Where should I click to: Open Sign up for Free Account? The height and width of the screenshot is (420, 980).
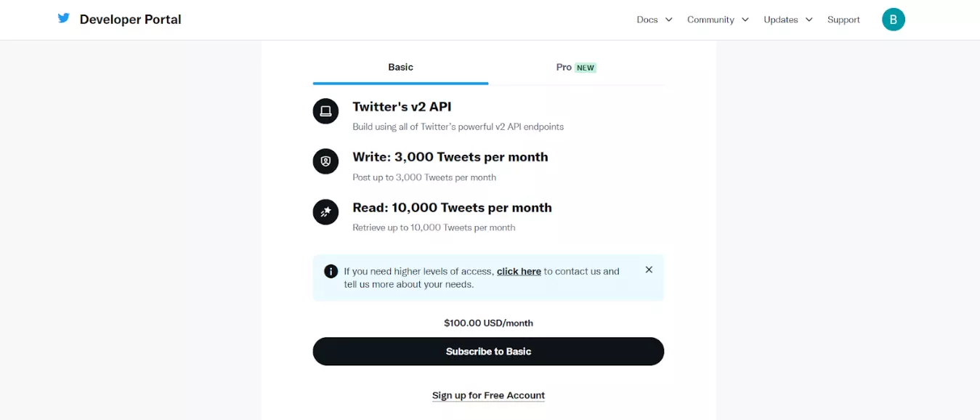point(488,395)
